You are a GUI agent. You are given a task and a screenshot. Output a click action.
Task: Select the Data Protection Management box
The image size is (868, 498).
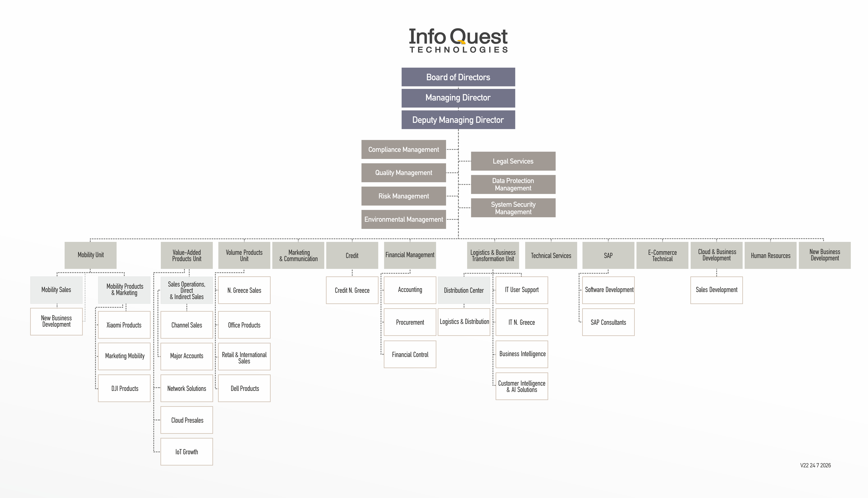click(x=513, y=184)
